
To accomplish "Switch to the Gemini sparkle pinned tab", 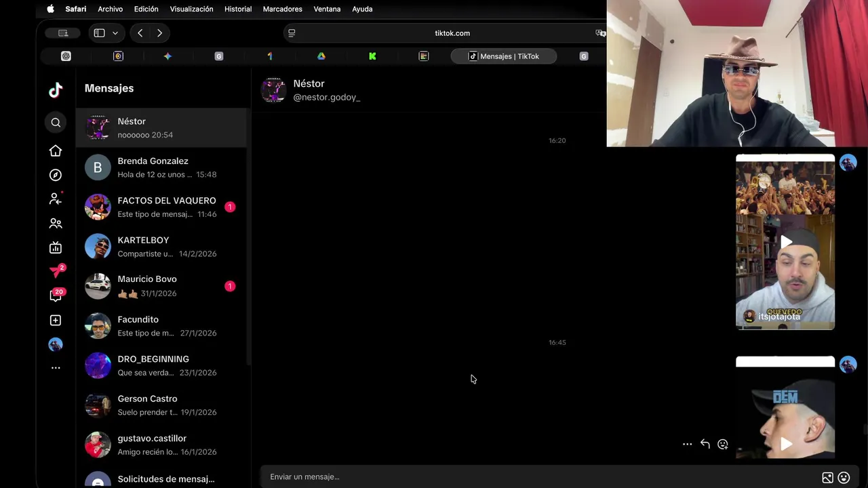I will [167, 56].
